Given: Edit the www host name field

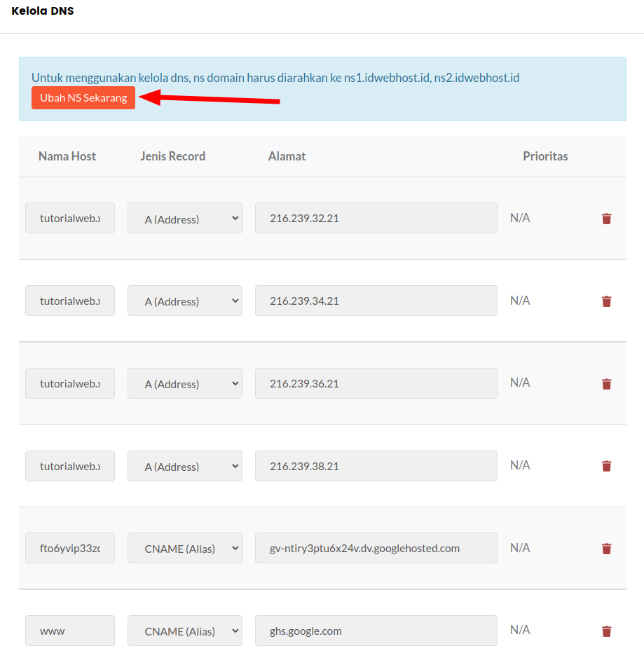Looking at the screenshot, I should point(70,631).
